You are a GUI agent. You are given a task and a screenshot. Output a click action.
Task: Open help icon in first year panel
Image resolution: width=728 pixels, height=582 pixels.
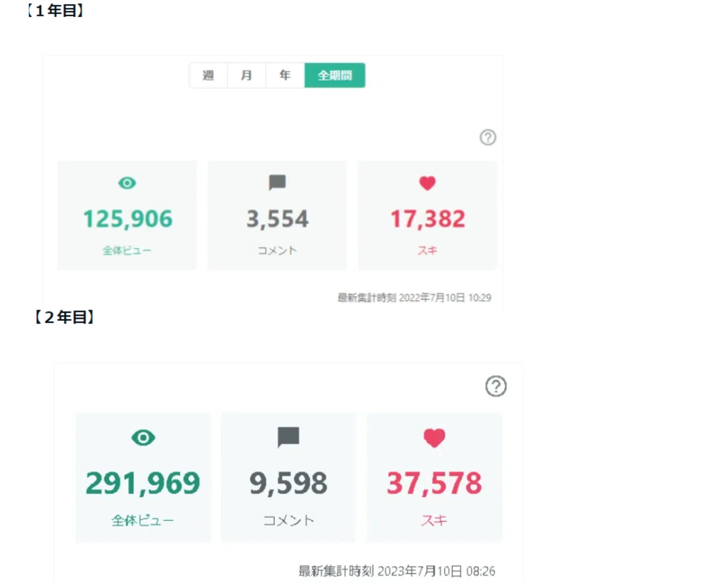click(x=488, y=138)
